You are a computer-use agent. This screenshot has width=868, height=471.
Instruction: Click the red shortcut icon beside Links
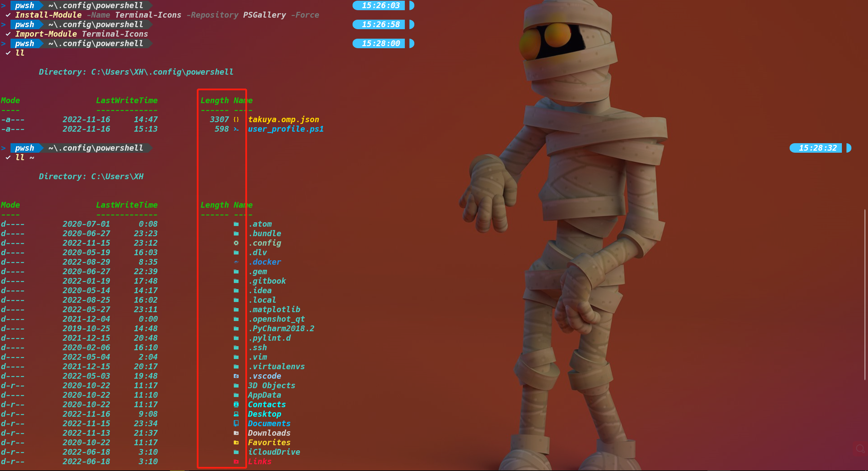[236, 461]
